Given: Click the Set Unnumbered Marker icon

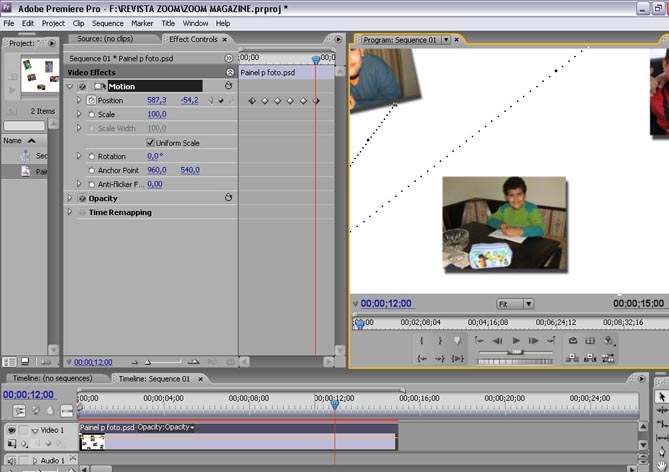Looking at the screenshot, I should 458,341.
